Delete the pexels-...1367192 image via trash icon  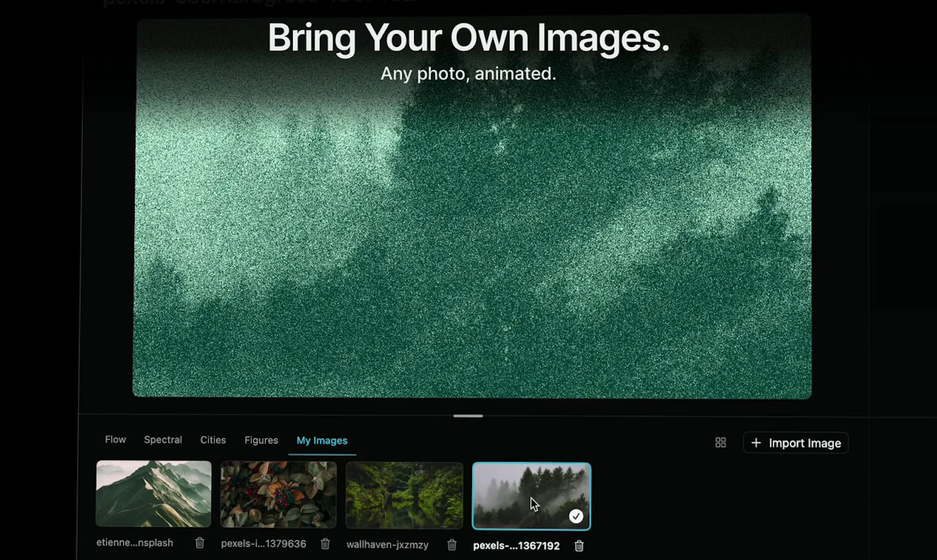(579, 546)
